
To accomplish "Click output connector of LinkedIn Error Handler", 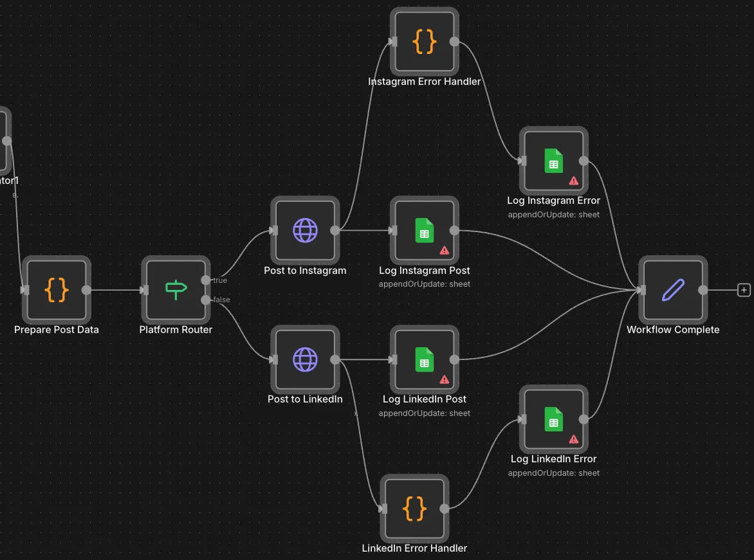I will (x=445, y=509).
